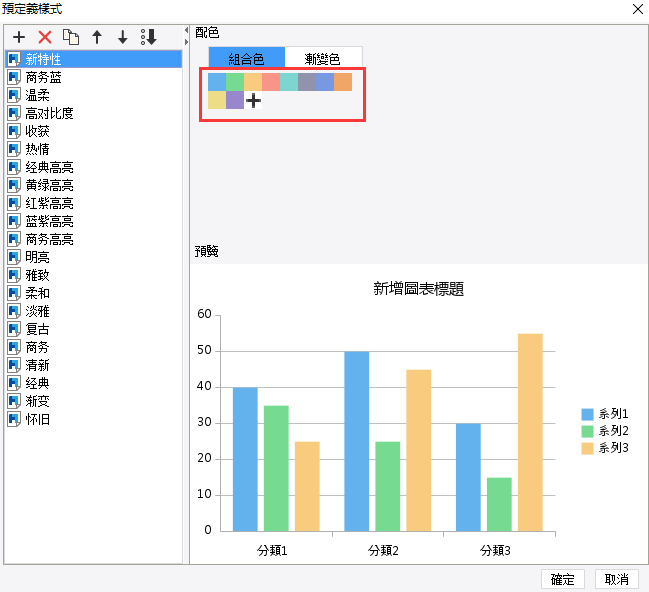Select the 蓝紫高亮 style item
This screenshot has width=649, height=592.
pyautogui.click(x=94, y=221)
